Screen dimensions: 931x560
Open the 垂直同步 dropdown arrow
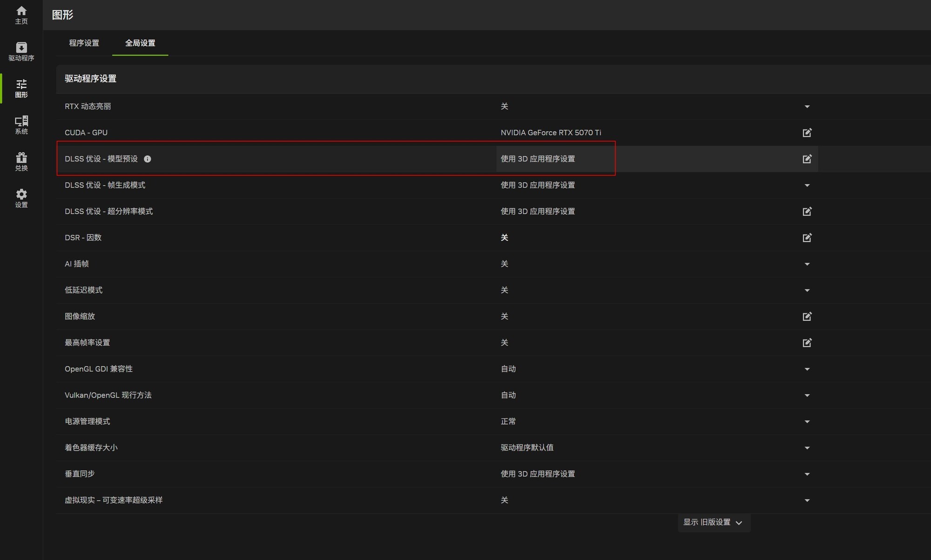coord(807,474)
